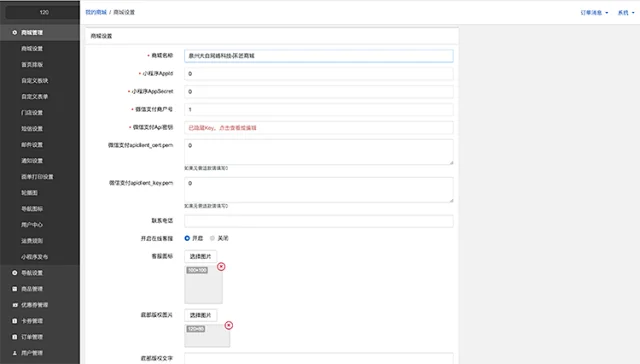Click the 商城管理 sidebar section icon
Image resolution: width=640 pixels, height=364 pixels.
(15, 32)
